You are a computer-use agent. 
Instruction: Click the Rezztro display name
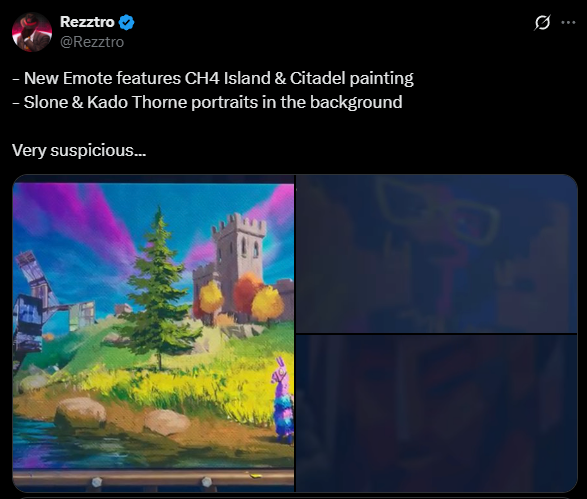(x=87, y=22)
